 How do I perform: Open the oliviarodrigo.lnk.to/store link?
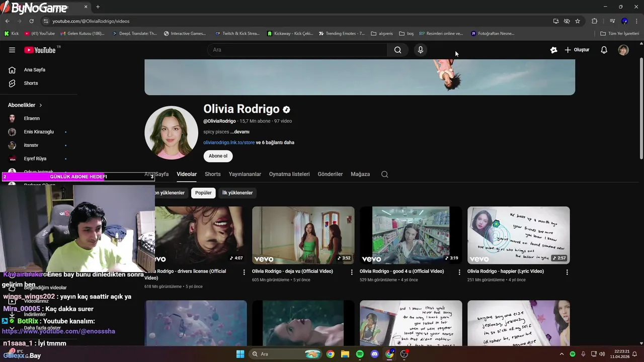click(x=229, y=142)
